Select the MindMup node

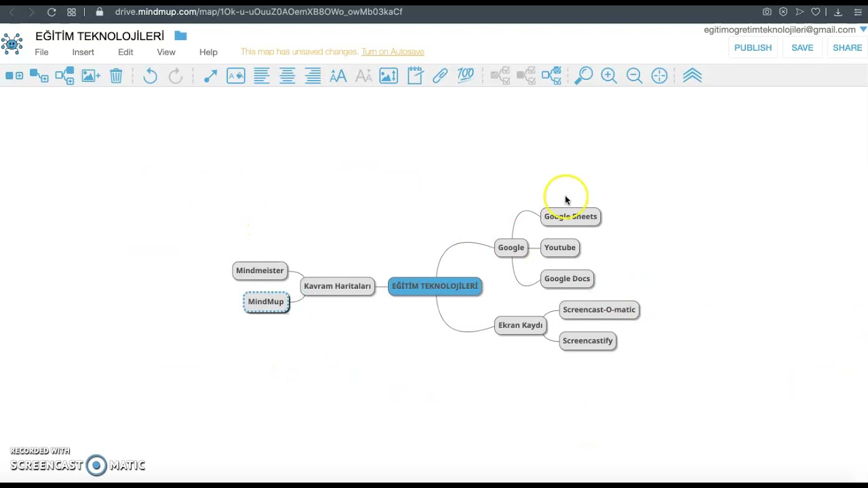[266, 302]
